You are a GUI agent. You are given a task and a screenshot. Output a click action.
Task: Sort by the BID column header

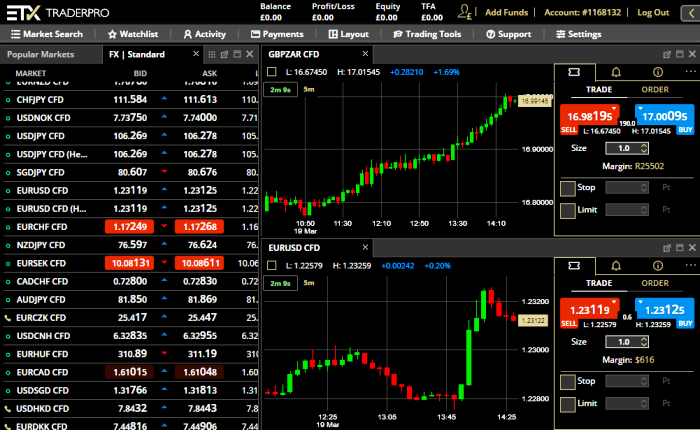pos(140,73)
